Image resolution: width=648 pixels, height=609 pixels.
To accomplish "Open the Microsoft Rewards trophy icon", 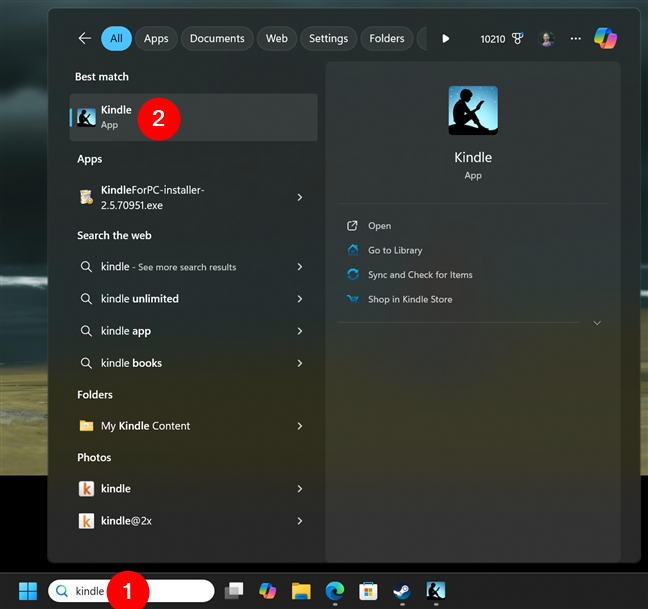I will pos(517,38).
